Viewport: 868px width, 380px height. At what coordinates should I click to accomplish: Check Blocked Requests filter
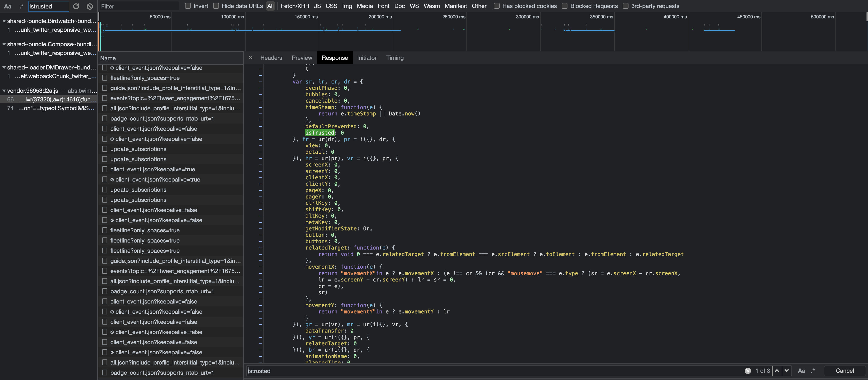564,6
